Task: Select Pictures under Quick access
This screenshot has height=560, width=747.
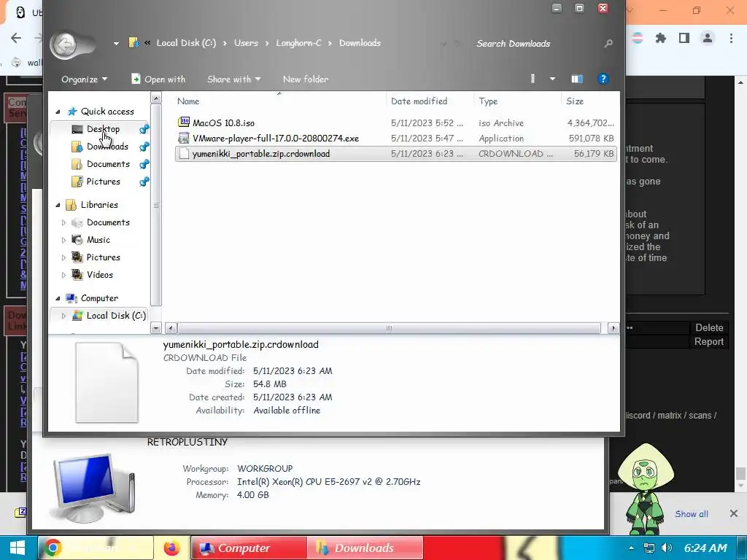Action: pos(104,182)
